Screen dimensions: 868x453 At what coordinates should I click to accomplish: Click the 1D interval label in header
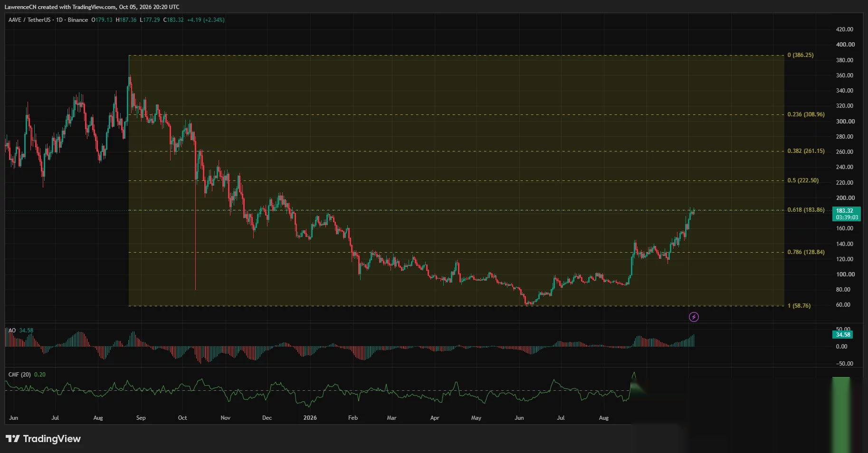click(x=59, y=20)
